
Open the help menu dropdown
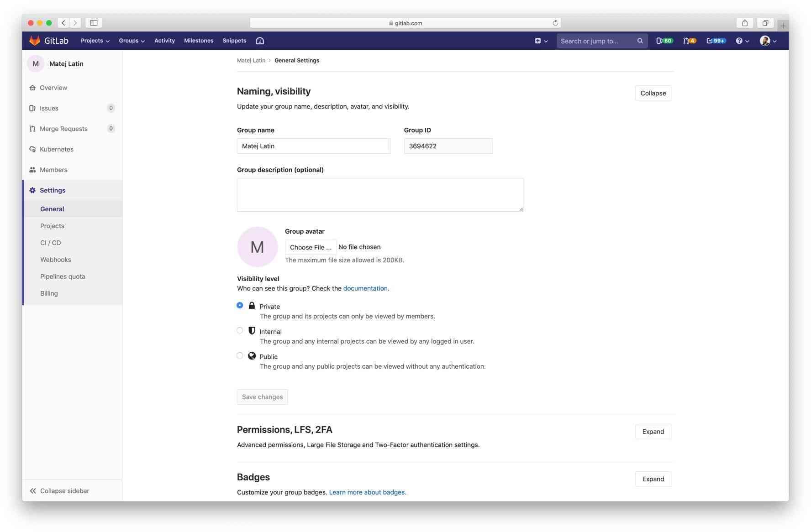tap(741, 41)
